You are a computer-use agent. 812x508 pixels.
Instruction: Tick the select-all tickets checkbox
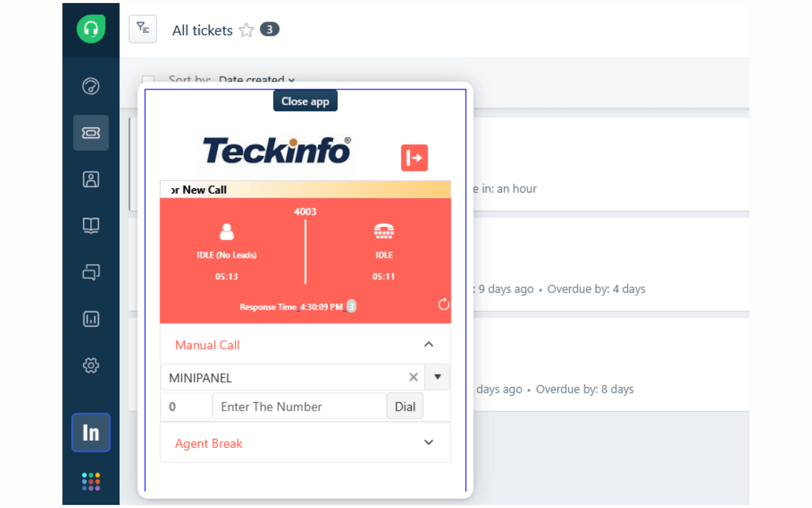[x=147, y=80]
